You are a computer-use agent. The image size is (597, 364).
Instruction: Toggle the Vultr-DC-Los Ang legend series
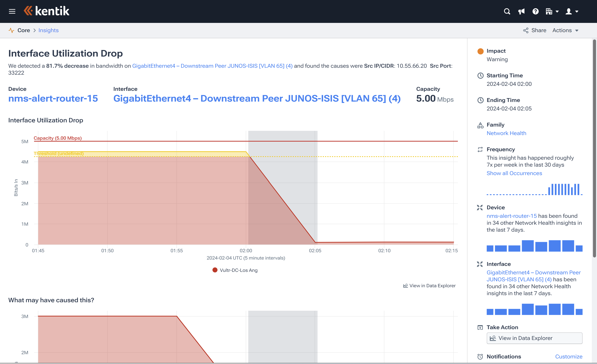235,270
